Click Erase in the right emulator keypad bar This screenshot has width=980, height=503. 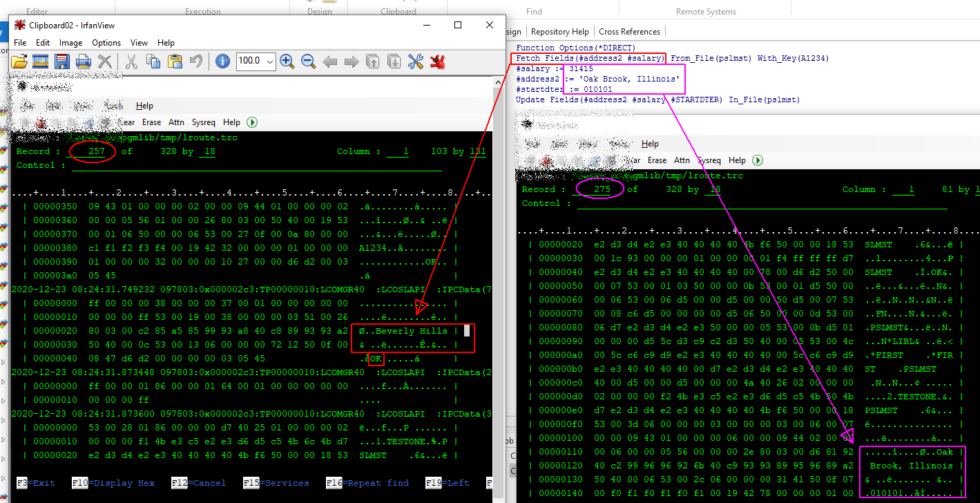(657, 160)
